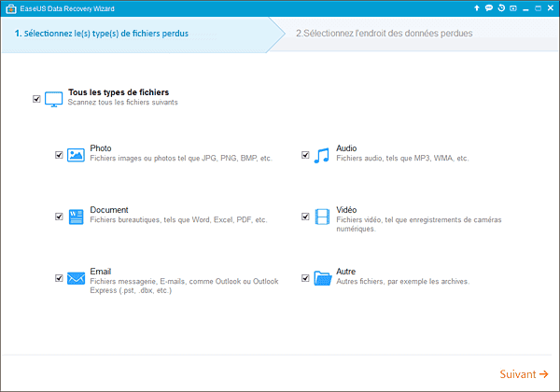Click the Fichiers images ou photos description
The image size is (560, 392).
click(x=181, y=158)
